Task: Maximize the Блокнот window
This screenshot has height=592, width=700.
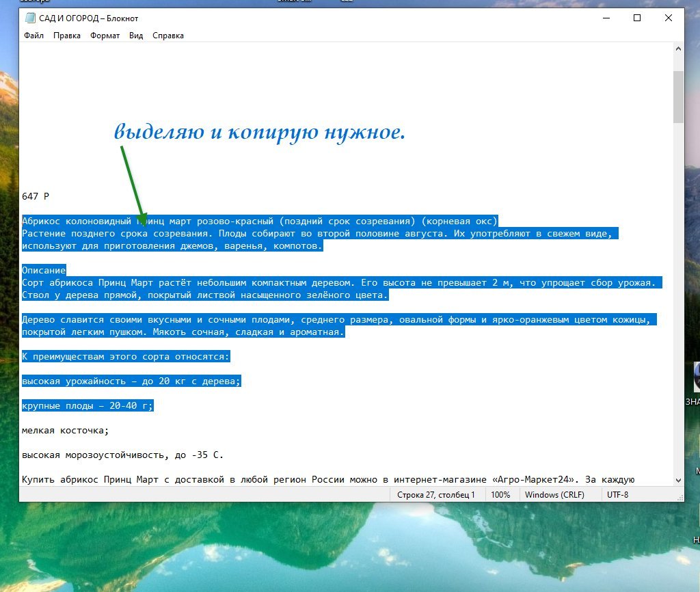Action: (x=637, y=18)
